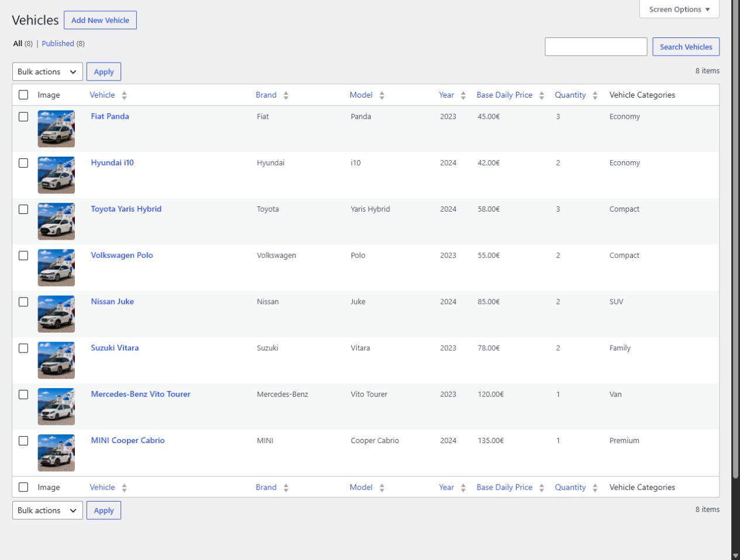
Task: Tick the select-all checkbox in the table footer
Action: point(23,487)
